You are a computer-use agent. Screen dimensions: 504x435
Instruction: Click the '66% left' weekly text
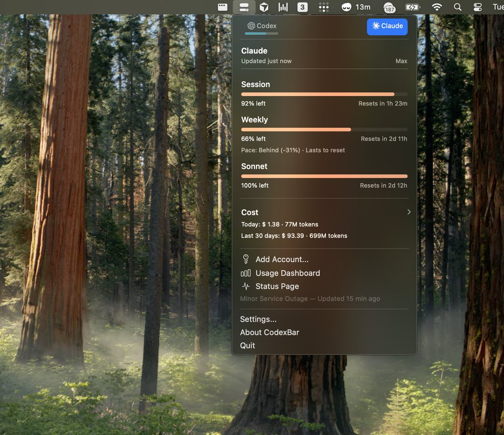tap(253, 139)
